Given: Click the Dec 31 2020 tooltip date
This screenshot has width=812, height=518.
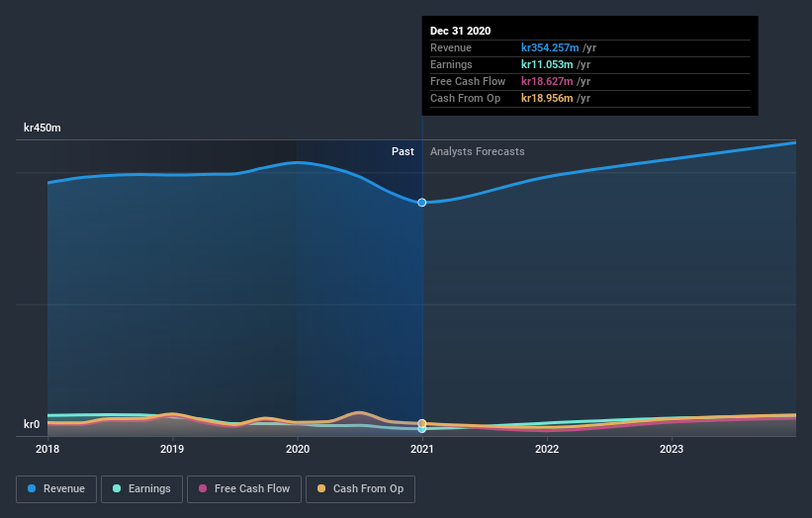Looking at the screenshot, I should (x=460, y=31).
